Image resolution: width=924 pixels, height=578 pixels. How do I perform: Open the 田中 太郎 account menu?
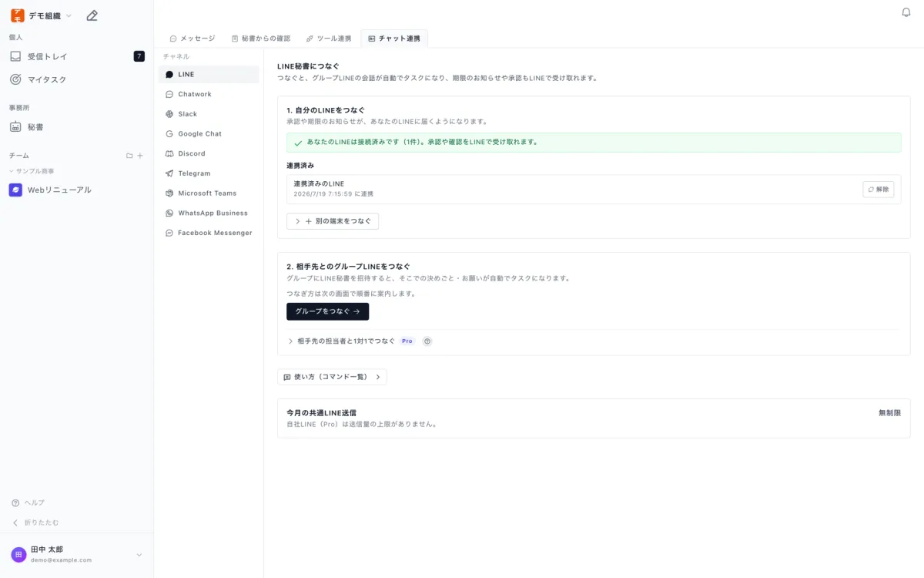point(76,554)
